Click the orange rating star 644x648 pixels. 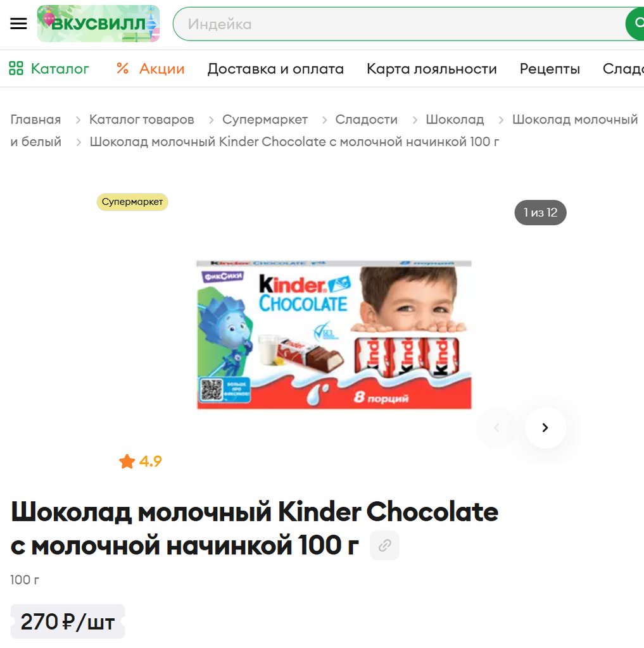click(x=127, y=461)
